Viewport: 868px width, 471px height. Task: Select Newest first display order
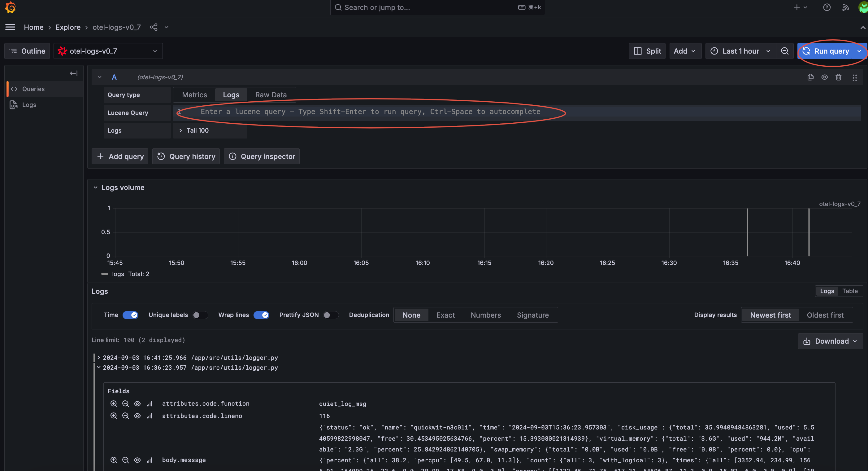pos(770,315)
